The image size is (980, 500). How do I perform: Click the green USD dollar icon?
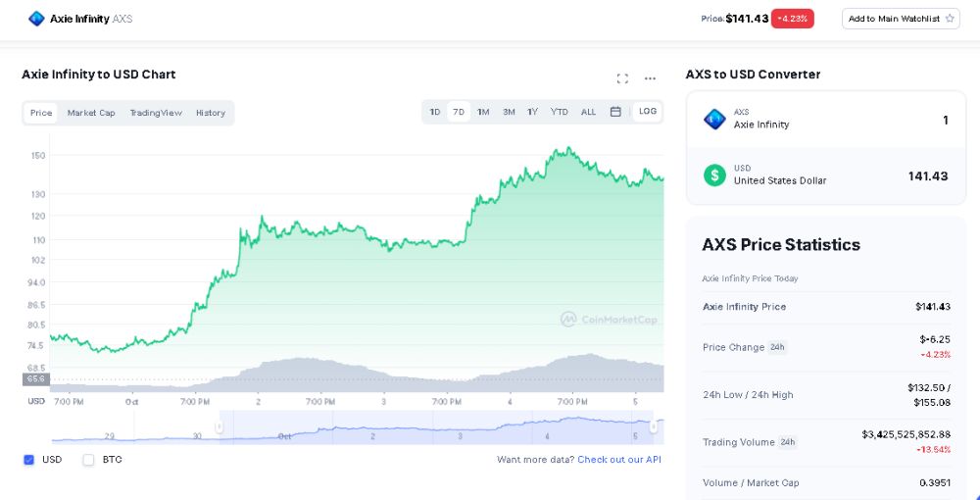tap(714, 175)
